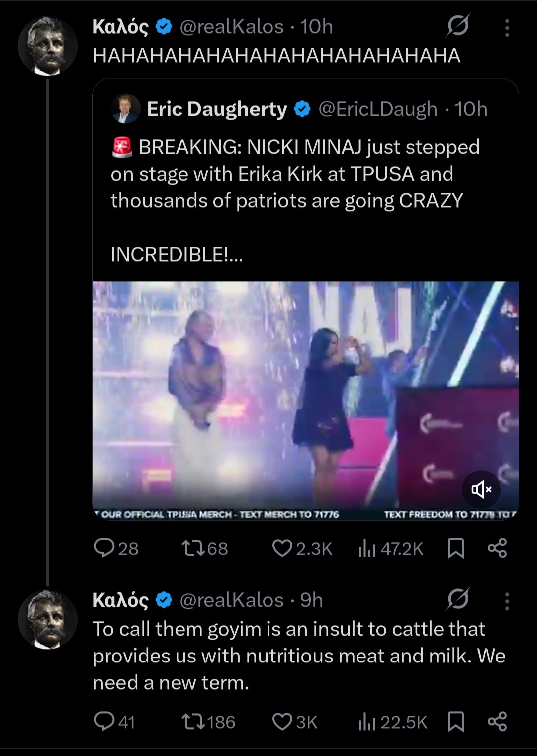
Task: Tap Καλός avatar on the first post
Action: [x=48, y=46]
